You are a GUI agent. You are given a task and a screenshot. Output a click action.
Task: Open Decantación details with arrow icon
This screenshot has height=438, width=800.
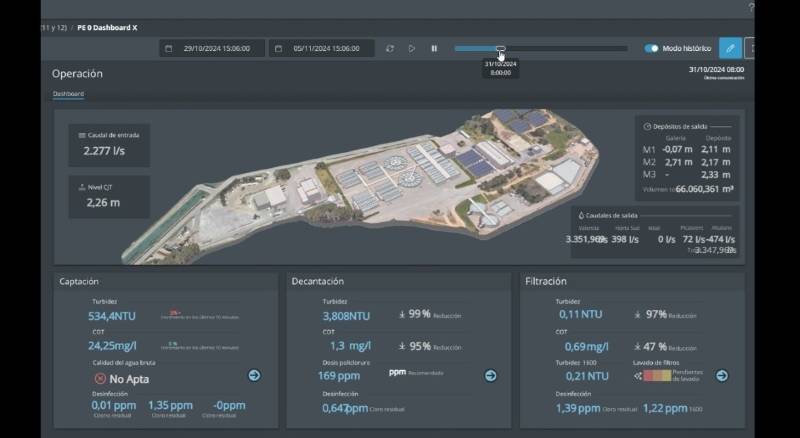point(491,375)
